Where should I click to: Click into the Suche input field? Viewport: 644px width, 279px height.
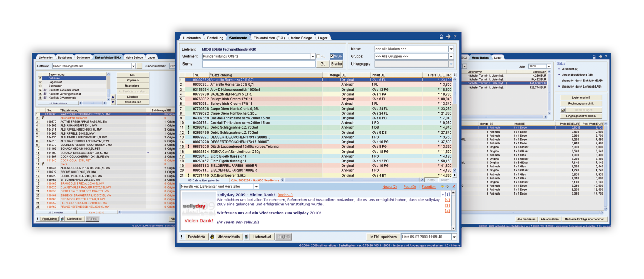click(x=259, y=64)
